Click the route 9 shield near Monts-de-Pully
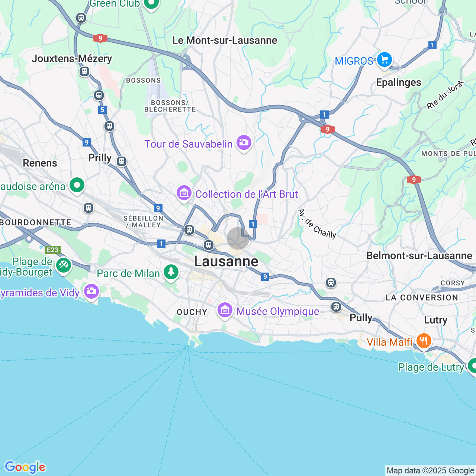Viewport: 476px width, 476px height. click(x=414, y=179)
